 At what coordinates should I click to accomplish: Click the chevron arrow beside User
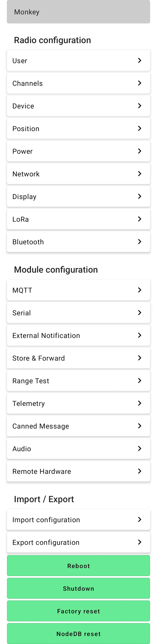[x=140, y=61]
